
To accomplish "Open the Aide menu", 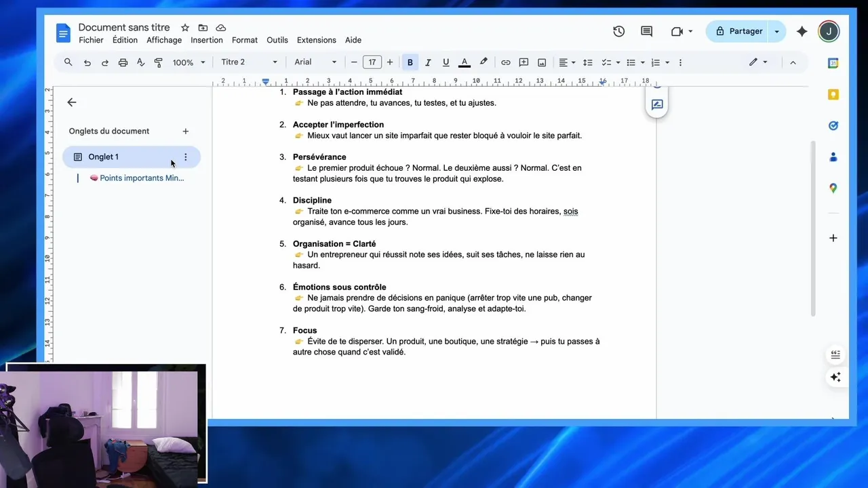I will [353, 40].
